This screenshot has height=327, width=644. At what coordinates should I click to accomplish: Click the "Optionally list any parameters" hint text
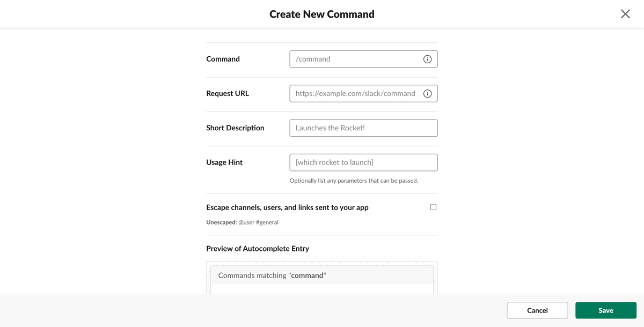[x=354, y=181]
